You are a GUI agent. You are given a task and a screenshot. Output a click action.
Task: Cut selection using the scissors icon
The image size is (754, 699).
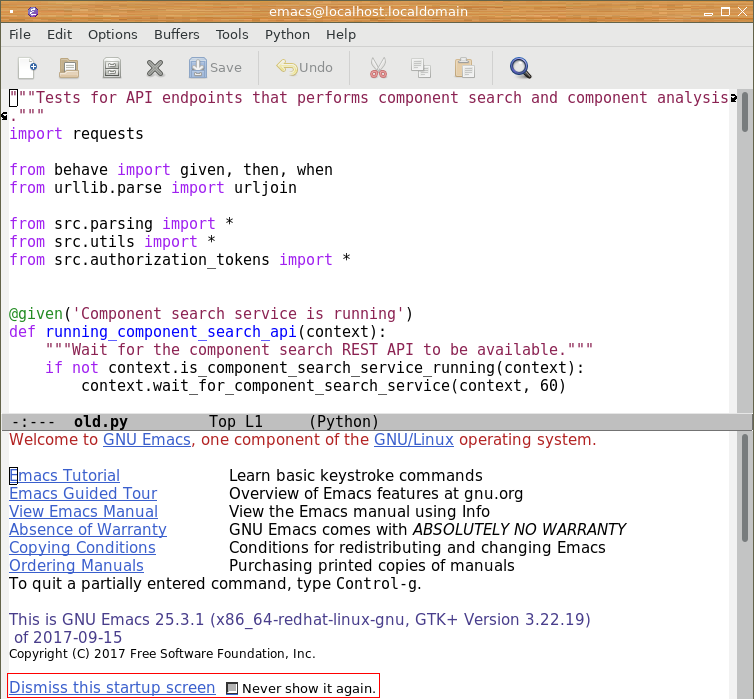pyautogui.click(x=378, y=68)
